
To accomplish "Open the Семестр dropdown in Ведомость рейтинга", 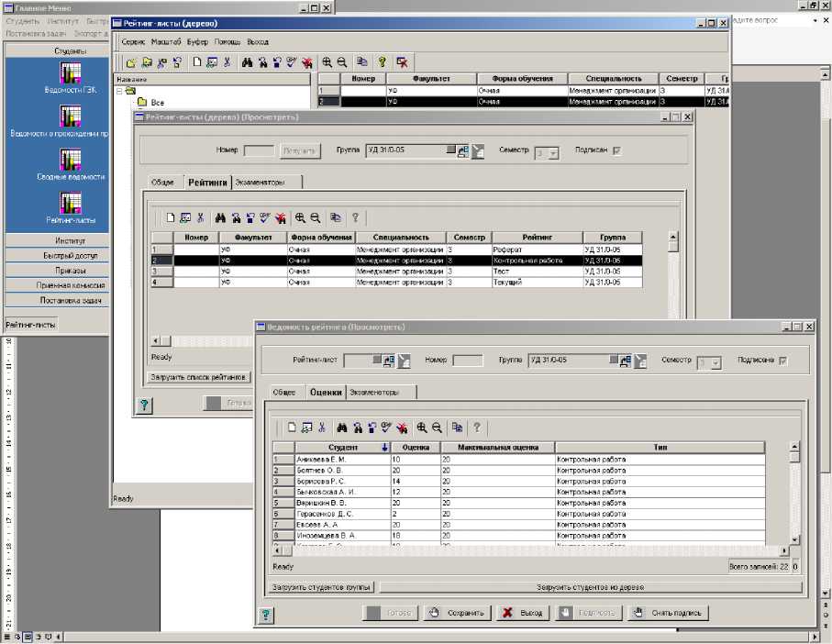I will (x=716, y=361).
